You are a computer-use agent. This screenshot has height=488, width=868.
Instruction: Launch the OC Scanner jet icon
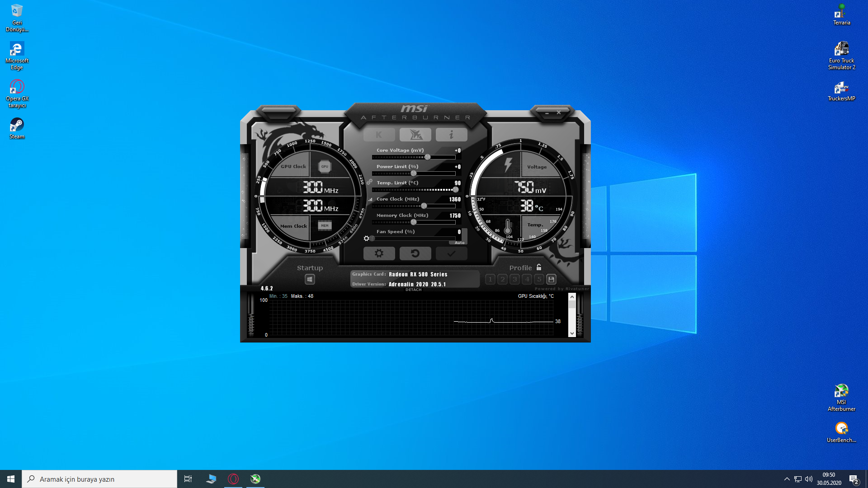click(x=415, y=135)
